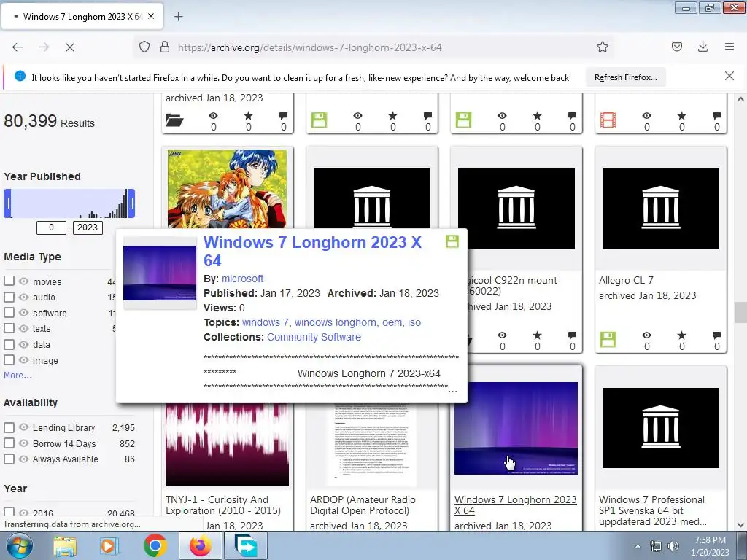The width and height of the screenshot is (747, 560).
Task: Dismiss the Refresh Firefox notification bar
Action: click(729, 76)
